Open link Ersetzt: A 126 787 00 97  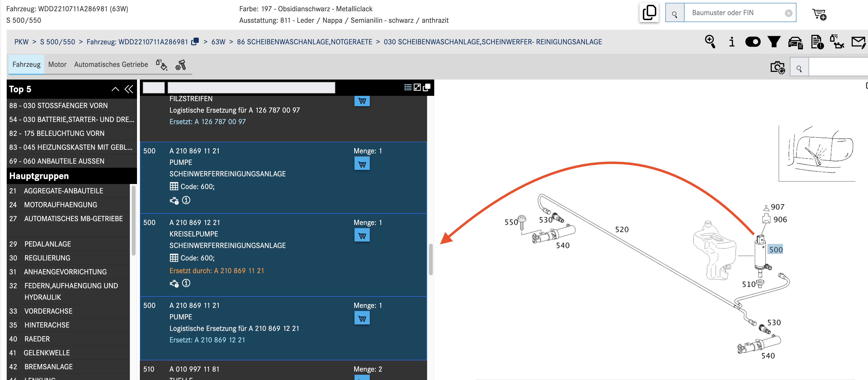click(x=208, y=122)
